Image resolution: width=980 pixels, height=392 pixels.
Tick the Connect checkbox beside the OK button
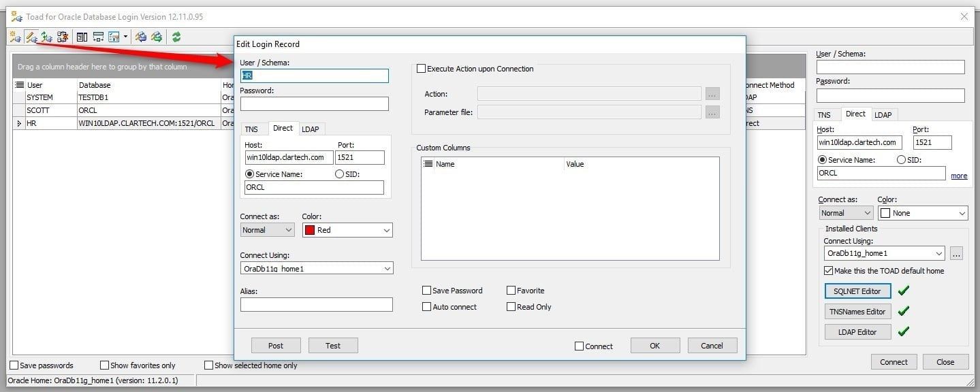[x=579, y=346]
